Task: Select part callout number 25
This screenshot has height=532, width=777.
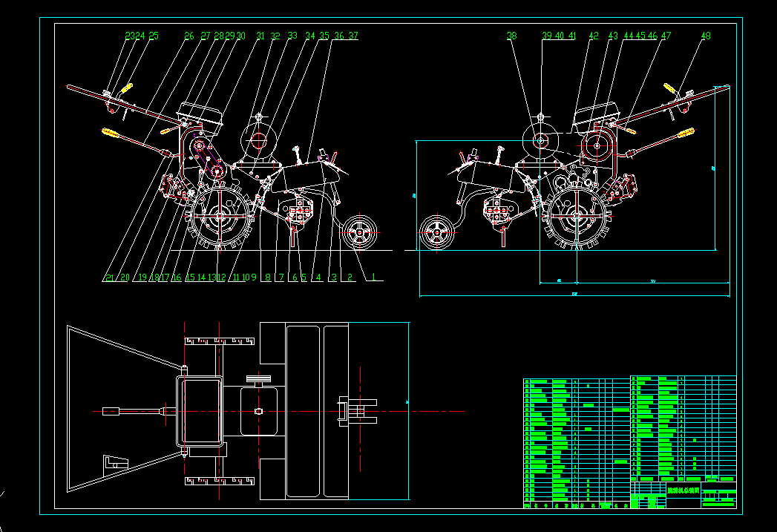Action: click(x=154, y=36)
